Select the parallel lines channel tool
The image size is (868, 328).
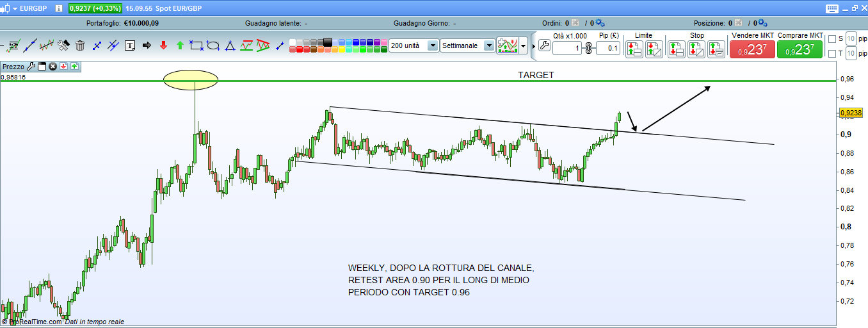[113, 45]
